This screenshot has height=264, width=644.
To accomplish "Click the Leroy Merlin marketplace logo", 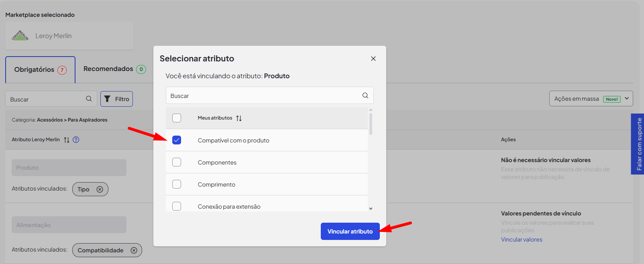I will point(20,36).
